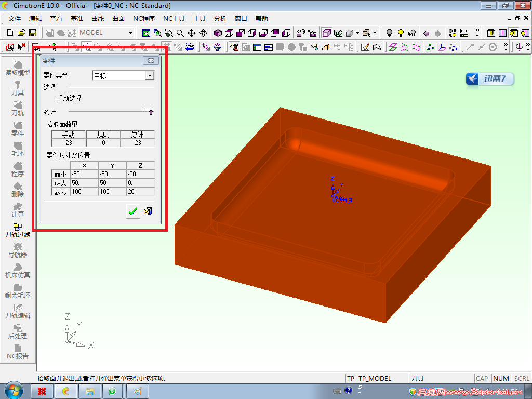Collapse the 统计 section arrow

pyautogui.click(x=149, y=111)
